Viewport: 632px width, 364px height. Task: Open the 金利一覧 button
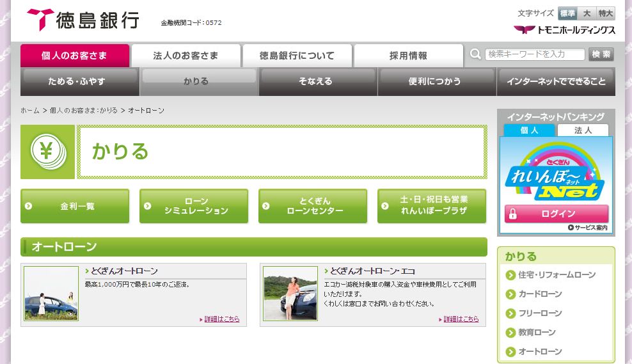click(x=75, y=206)
